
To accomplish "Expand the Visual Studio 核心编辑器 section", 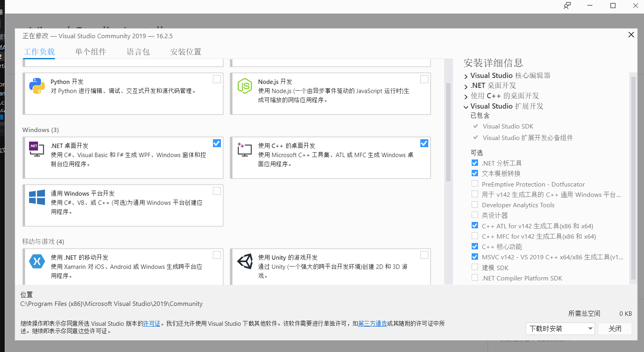I will tap(466, 76).
